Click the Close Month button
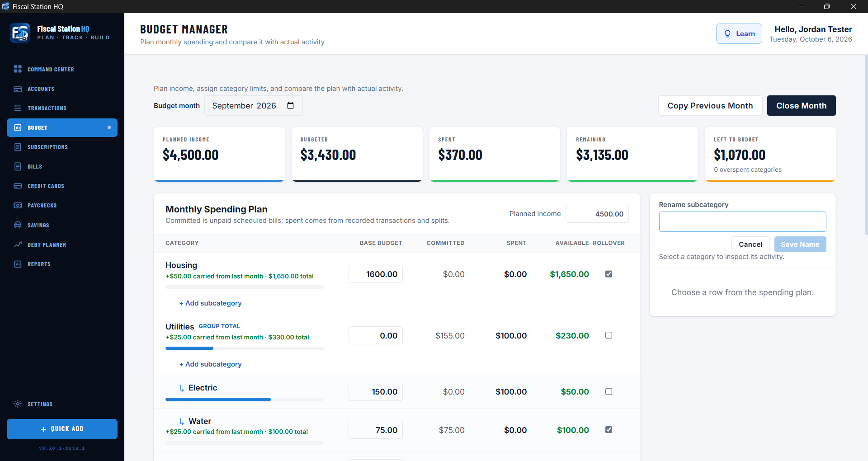This screenshot has width=868, height=461. coord(801,105)
